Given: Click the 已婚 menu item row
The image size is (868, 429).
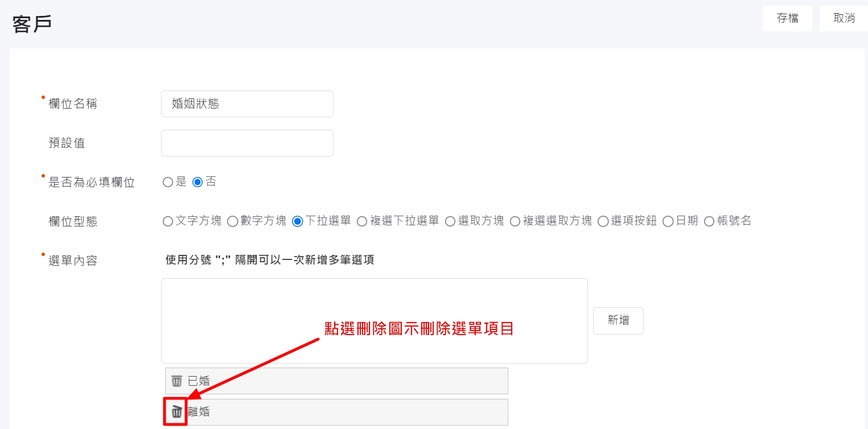Looking at the screenshot, I should (342, 381).
